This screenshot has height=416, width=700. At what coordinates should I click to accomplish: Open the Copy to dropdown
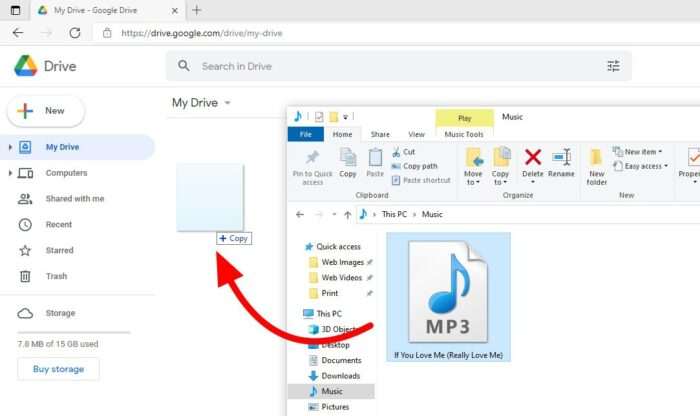tap(500, 166)
